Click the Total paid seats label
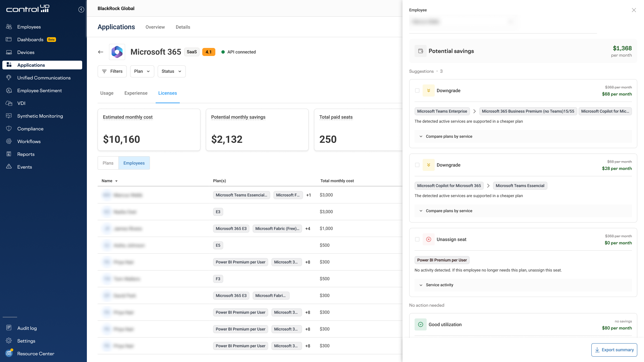Viewport: 644px width, 362px height. pyautogui.click(x=336, y=117)
